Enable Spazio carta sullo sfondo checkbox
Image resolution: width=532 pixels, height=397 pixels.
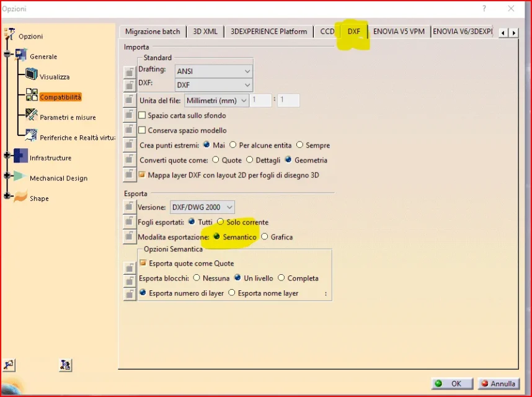click(143, 115)
